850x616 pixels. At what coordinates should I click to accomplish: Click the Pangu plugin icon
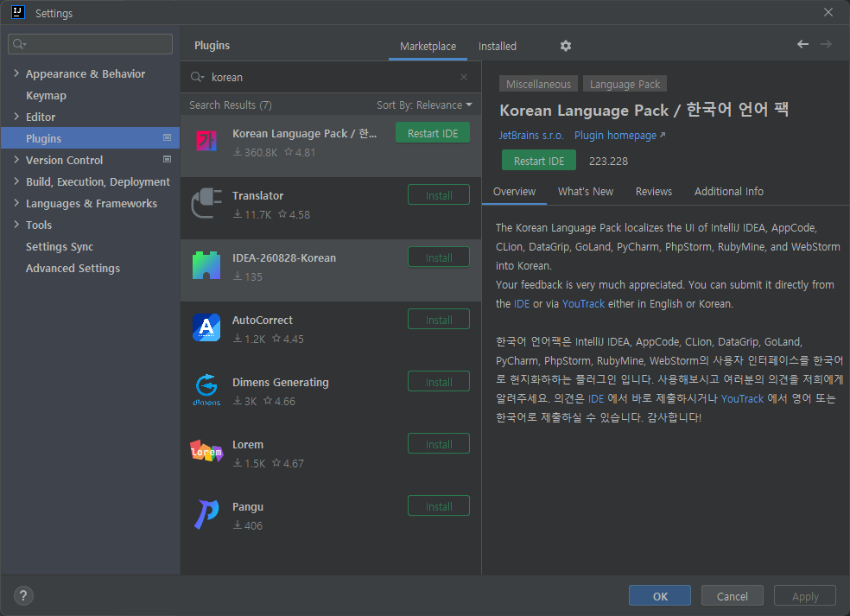[x=206, y=514]
